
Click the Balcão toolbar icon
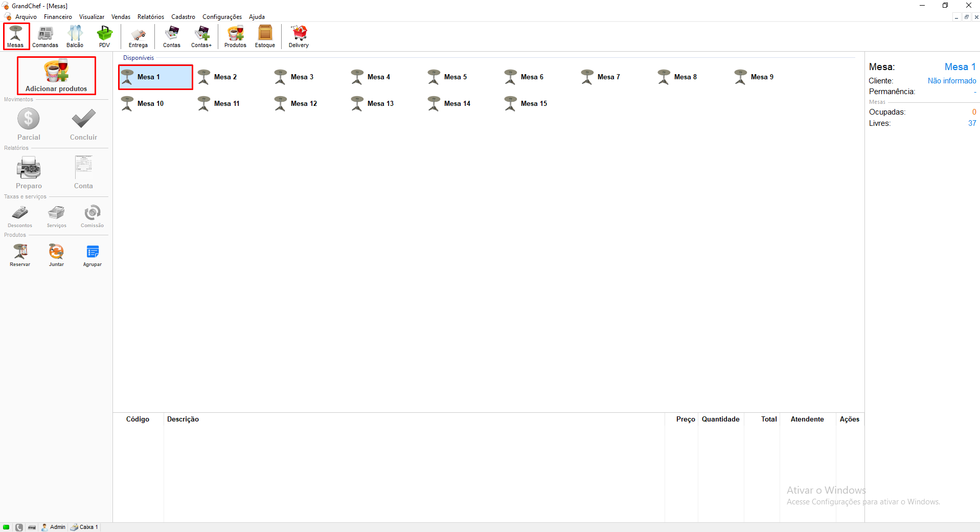75,36
